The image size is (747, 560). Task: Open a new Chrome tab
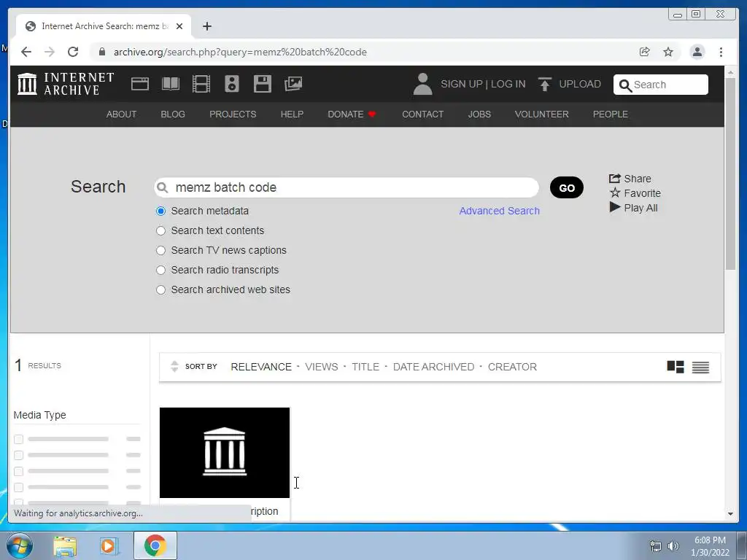coord(206,26)
